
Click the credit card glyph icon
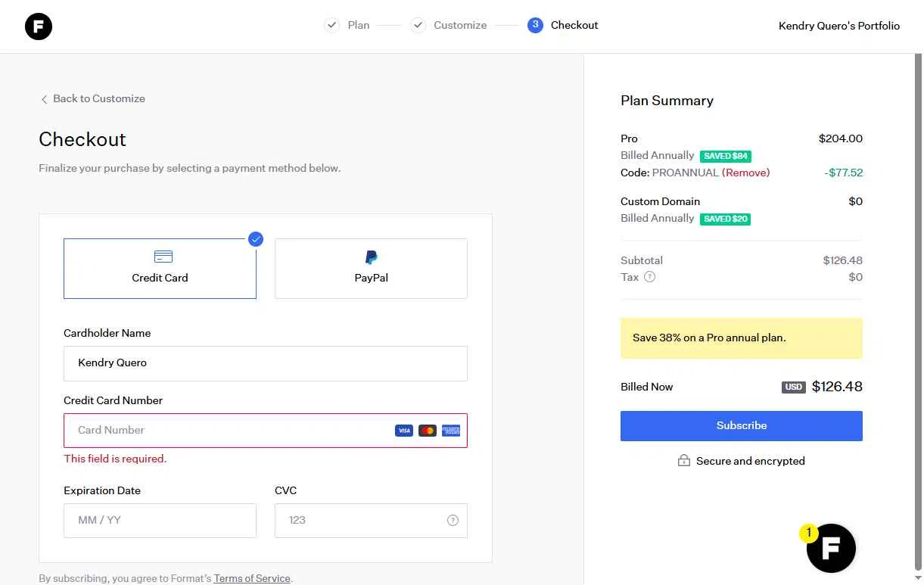click(x=163, y=257)
